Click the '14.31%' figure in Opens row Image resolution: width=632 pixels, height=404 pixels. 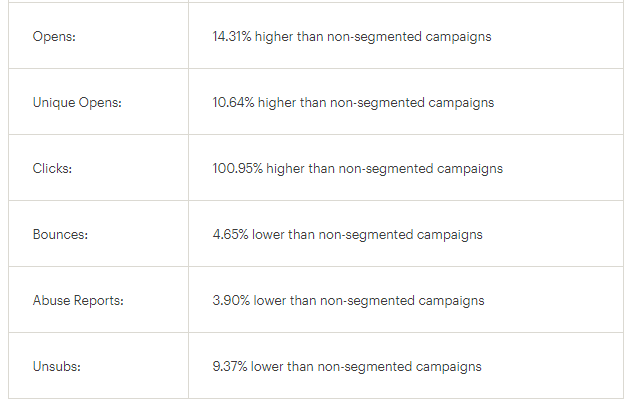[x=232, y=36]
